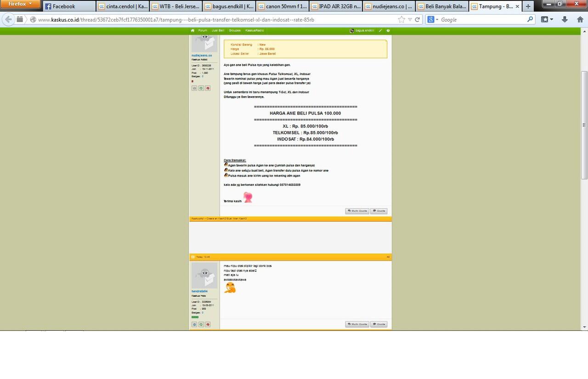Go back with the browser back arrow

8,19
